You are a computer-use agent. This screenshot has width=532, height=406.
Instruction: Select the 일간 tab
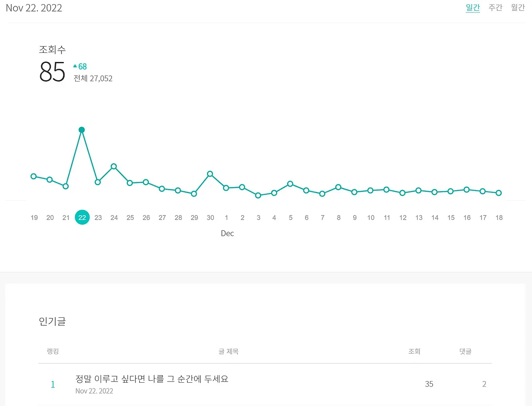(x=473, y=7)
